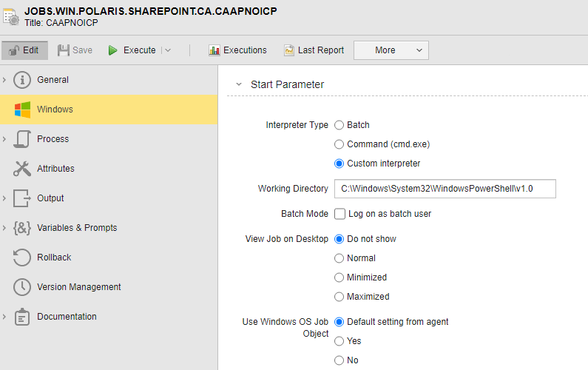The image size is (588, 370).
Task: Select the Process scroll icon
Action: [x=22, y=139]
